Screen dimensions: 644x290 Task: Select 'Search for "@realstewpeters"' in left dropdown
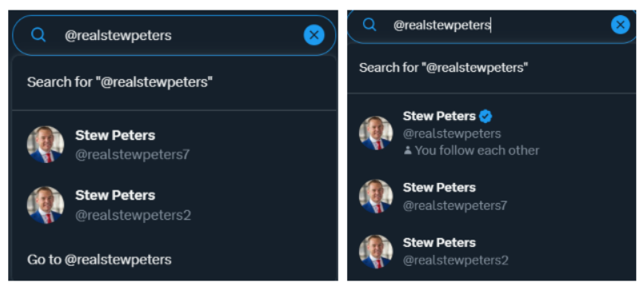pyautogui.click(x=174, y=82)
